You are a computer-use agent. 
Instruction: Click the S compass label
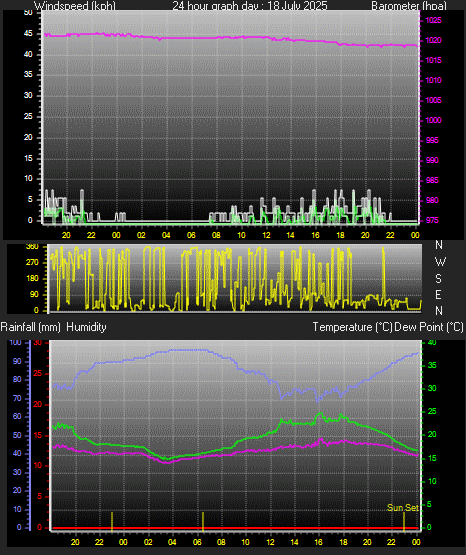438,279
